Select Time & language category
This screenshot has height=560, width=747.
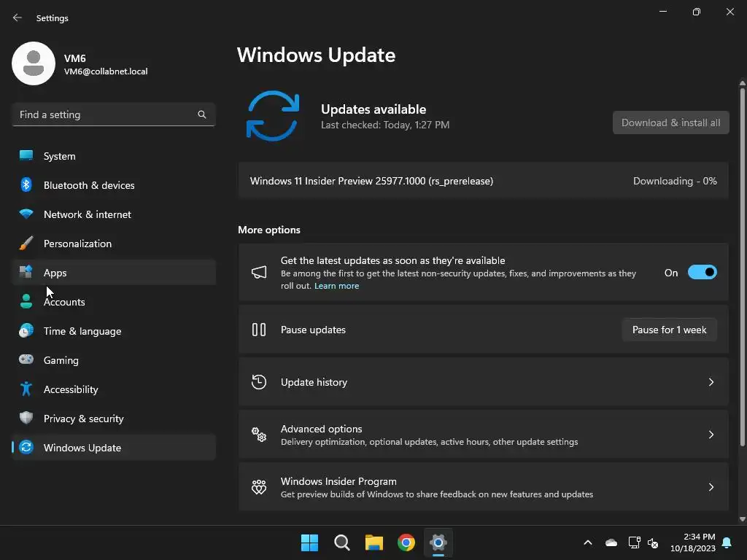(114, 330)
